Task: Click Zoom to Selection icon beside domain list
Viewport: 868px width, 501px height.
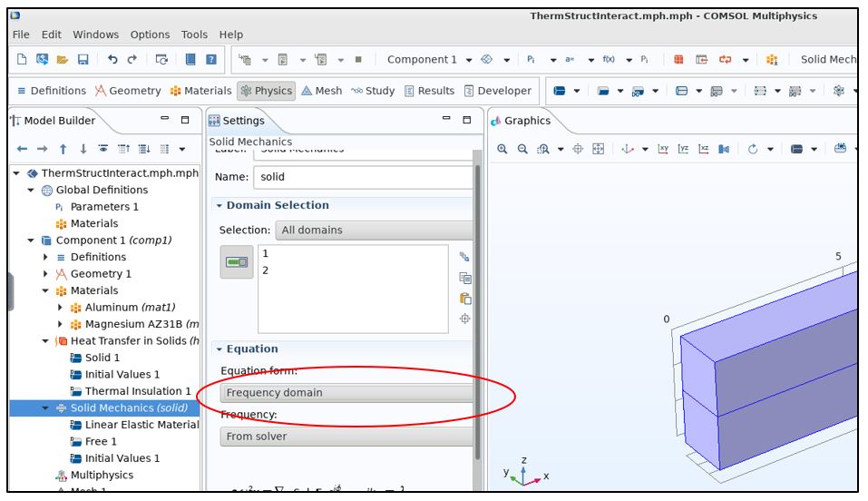Action: pos(465,319)
